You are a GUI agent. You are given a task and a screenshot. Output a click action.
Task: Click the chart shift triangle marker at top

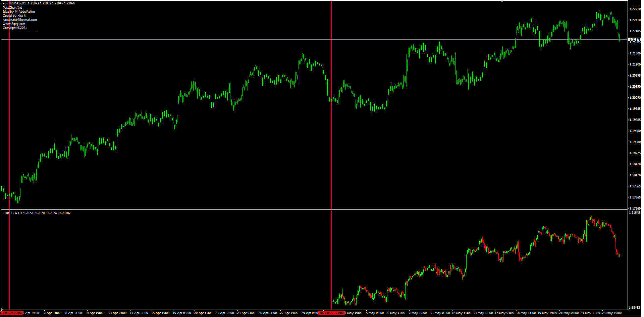(x=502, y=2)
